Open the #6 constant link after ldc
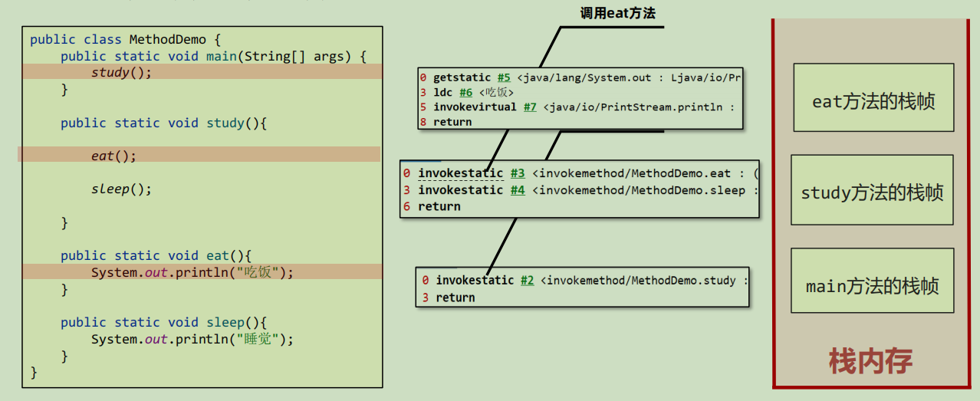This screenshot has width=980, height=401. [466, 92]
